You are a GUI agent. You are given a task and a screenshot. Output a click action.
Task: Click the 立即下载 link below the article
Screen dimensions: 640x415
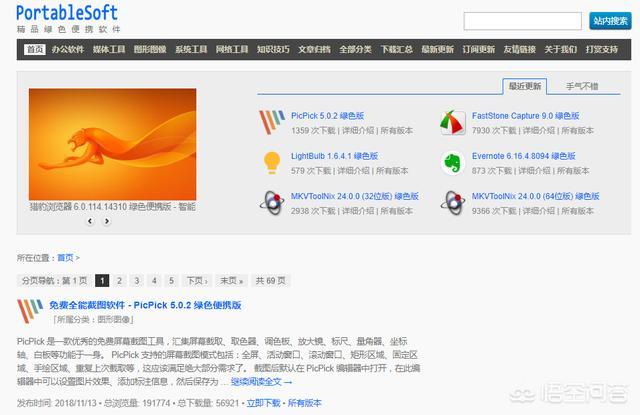point(263,403)
